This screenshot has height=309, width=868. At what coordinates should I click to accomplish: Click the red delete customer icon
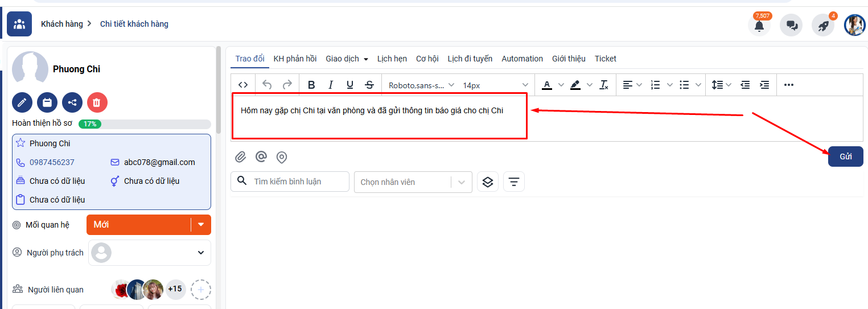coord(97,102)
